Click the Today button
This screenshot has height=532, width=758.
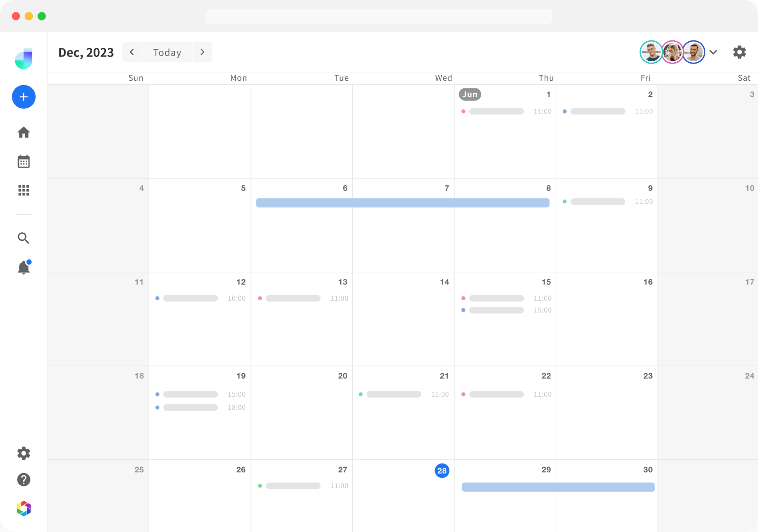167,52
